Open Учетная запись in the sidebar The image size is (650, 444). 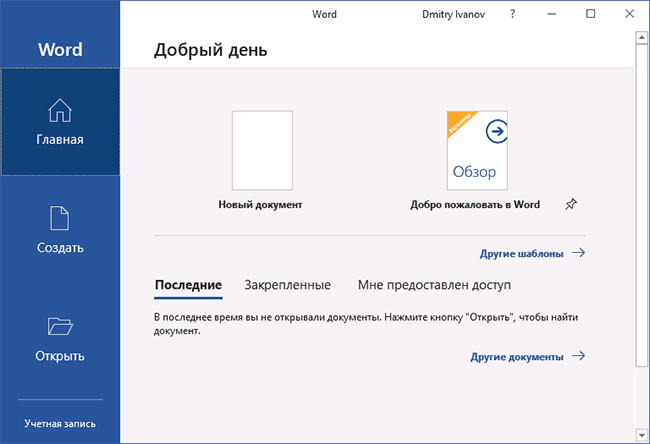point(60,423)
